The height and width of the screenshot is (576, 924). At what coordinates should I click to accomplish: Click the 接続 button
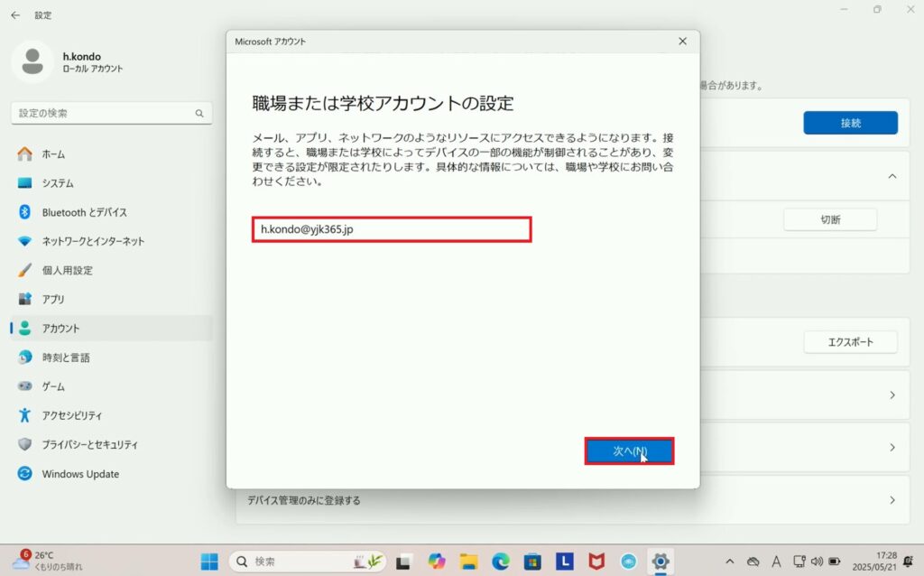coord(850,123)
